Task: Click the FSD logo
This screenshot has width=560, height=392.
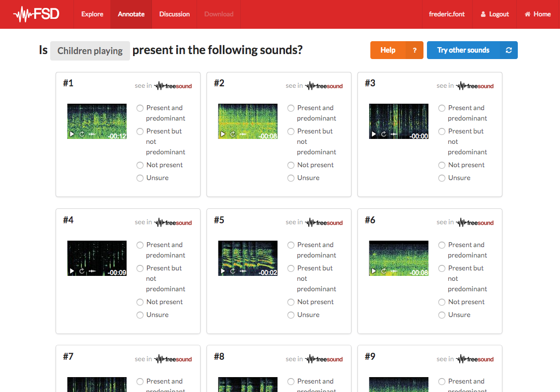Action: [x=36, y=14]
